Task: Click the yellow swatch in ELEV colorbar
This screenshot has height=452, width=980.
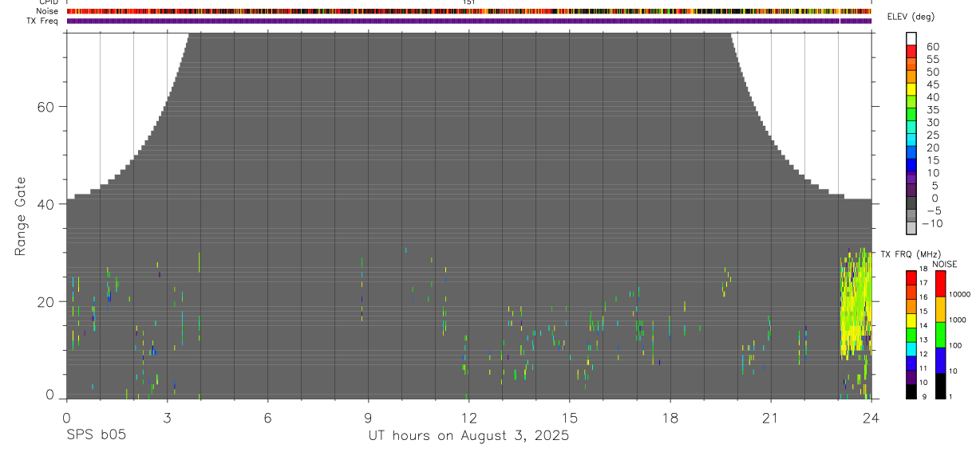Action: [x=911, y=89]
